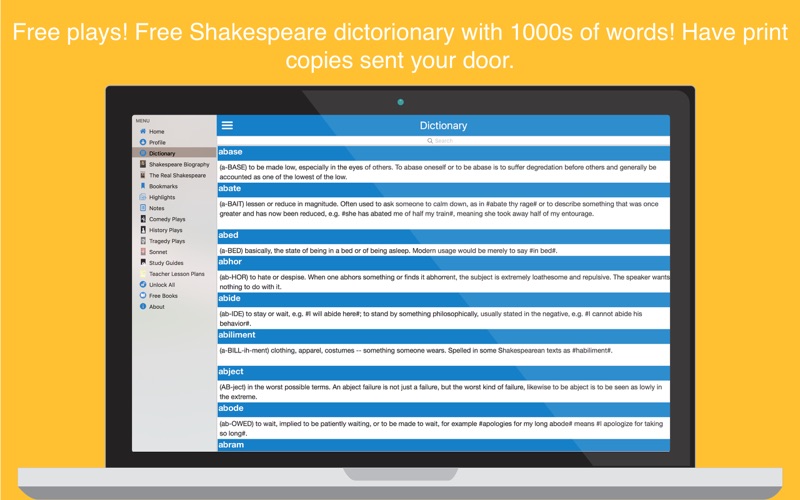
Task: Select the 'abode' word header
Action: [x=443, y=410]
